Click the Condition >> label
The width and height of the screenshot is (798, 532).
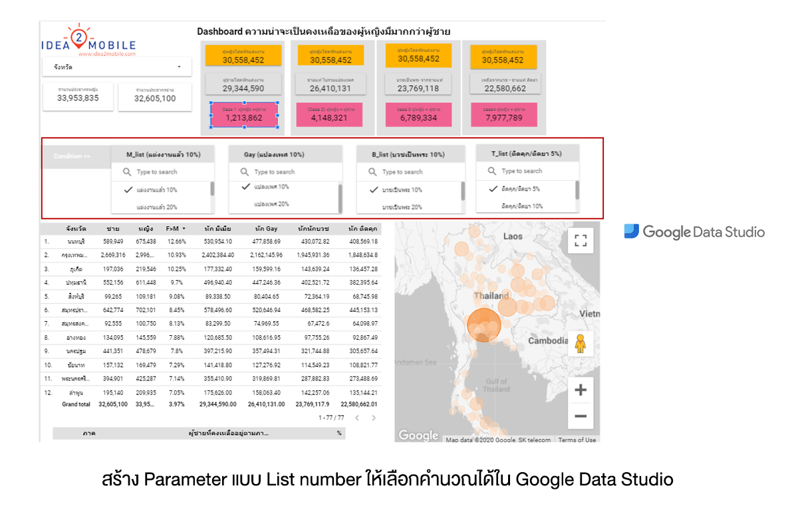click(x=72, y=157)
